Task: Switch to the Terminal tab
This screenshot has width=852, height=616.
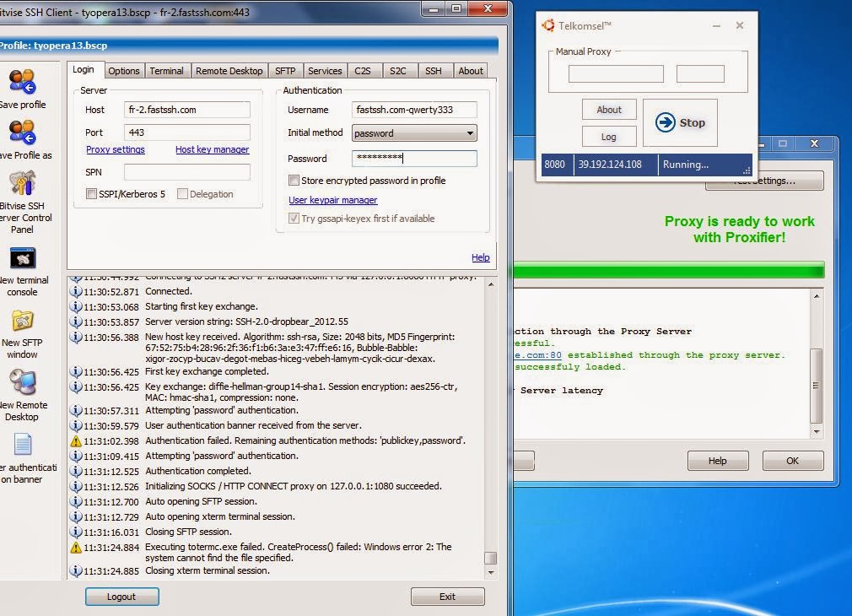Action: click(x=166, y=71)
